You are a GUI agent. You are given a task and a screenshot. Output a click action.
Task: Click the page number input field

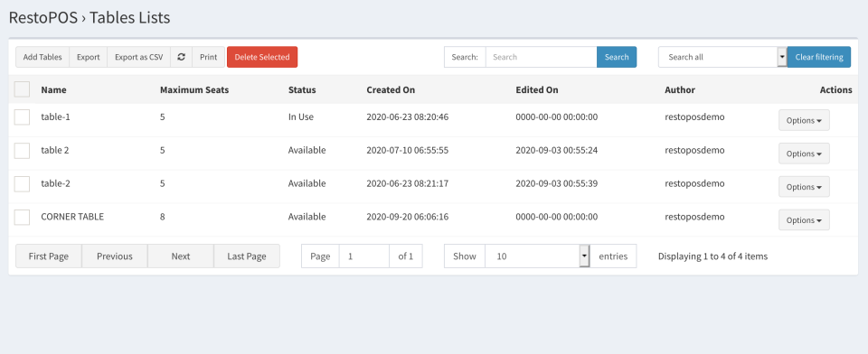pyautogui.click(x=363, y=256)
